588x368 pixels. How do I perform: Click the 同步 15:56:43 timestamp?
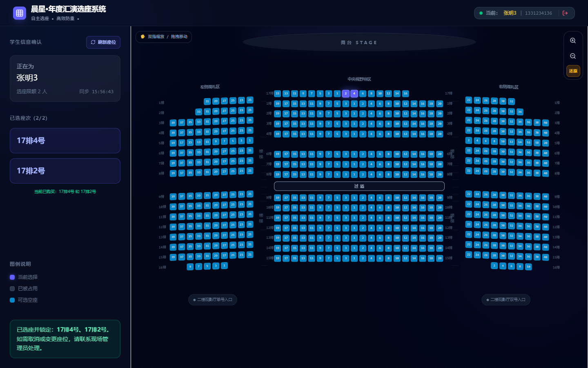[x=96, y=92]
